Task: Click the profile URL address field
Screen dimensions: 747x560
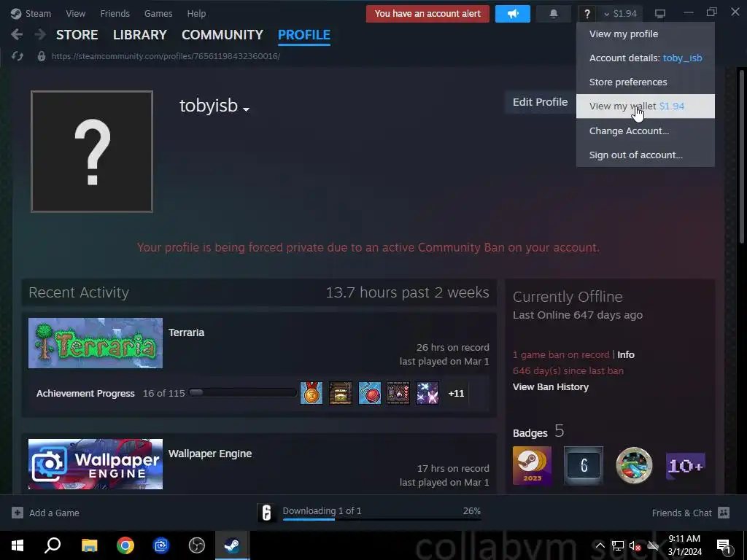Action: point(166,56)
